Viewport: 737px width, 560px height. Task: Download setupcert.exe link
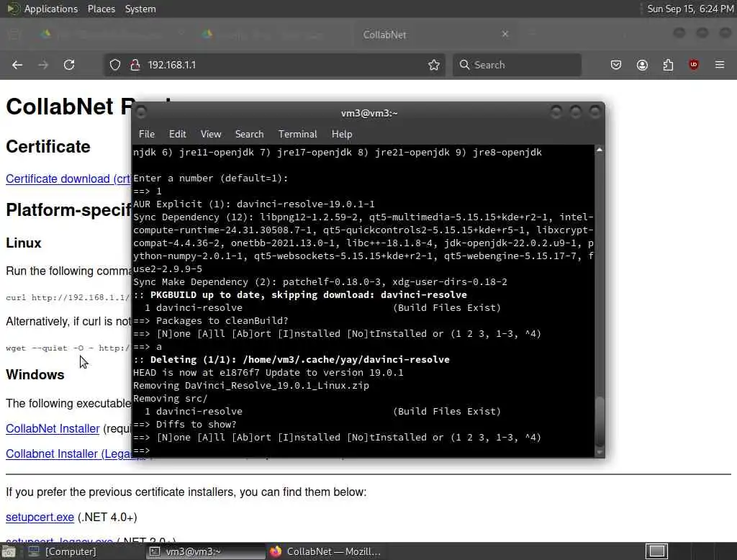click(x=40, y=518)
